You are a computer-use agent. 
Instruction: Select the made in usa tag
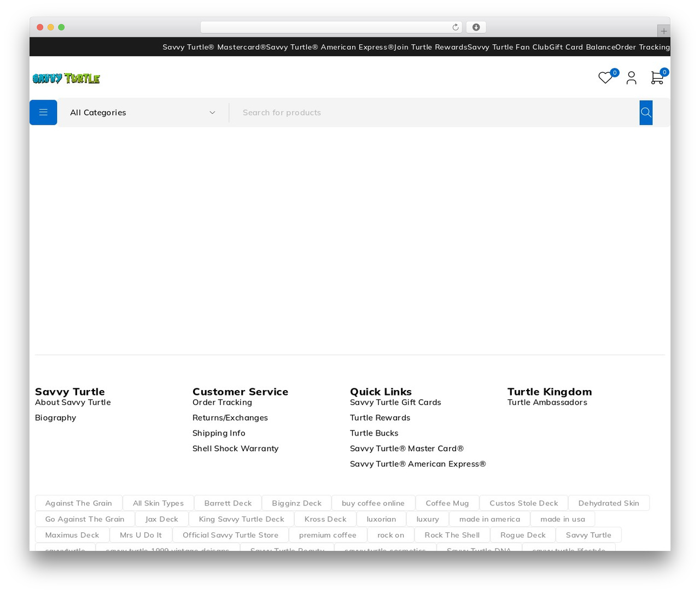pos(563,519)
